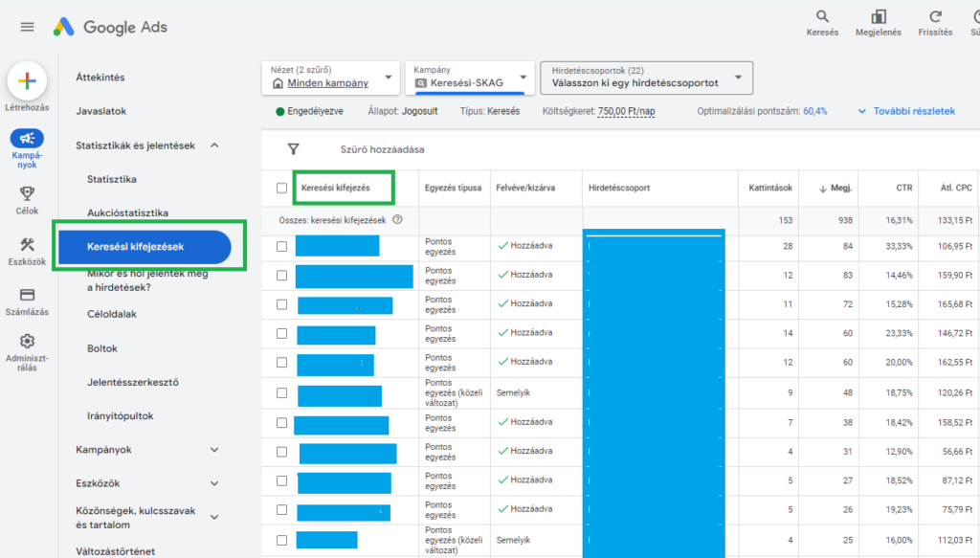Screen dimensions: 980x558
Task: Click the filter funnel icon
Action: (293, 149)
